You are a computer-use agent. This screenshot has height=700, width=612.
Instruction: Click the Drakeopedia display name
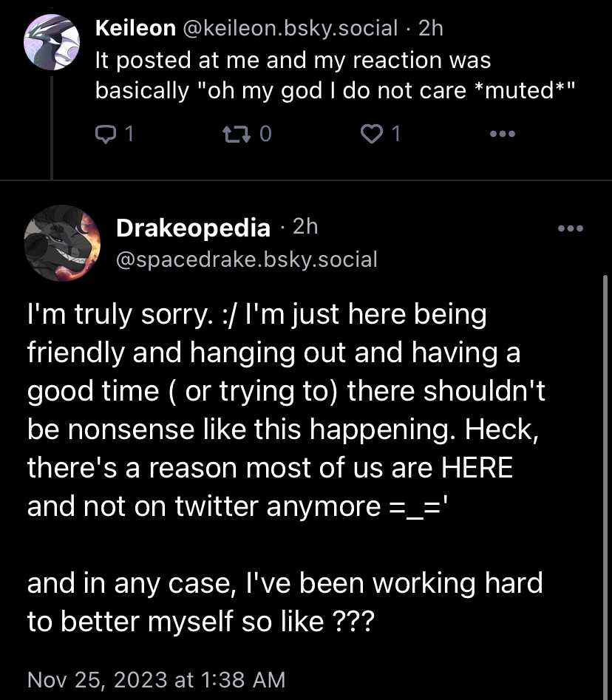point(194,228)
